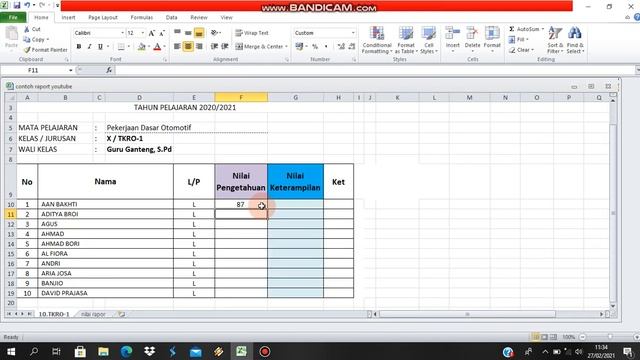Increase decimal places
The height and width of the screenshot is (360, 640).
coord(341,47)
